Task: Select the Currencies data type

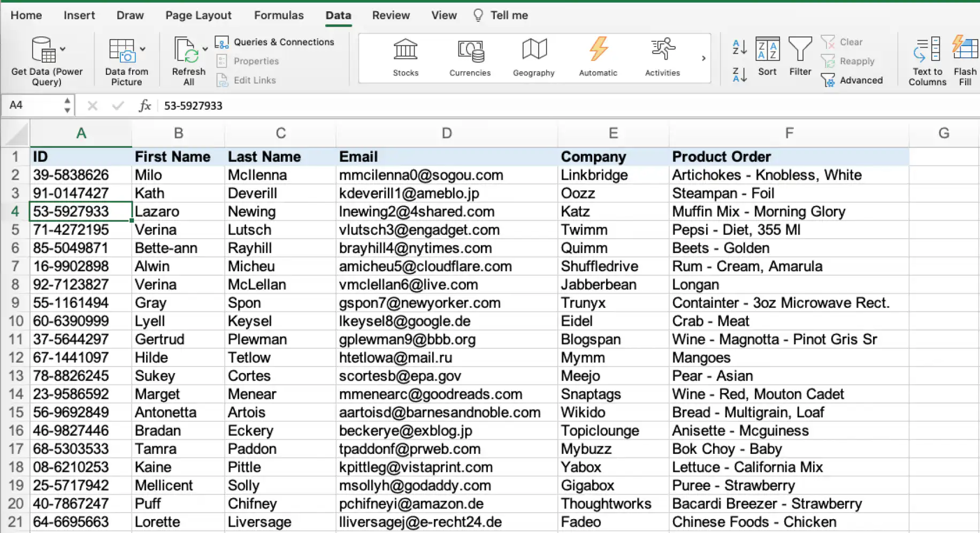Action: point(470,58)
